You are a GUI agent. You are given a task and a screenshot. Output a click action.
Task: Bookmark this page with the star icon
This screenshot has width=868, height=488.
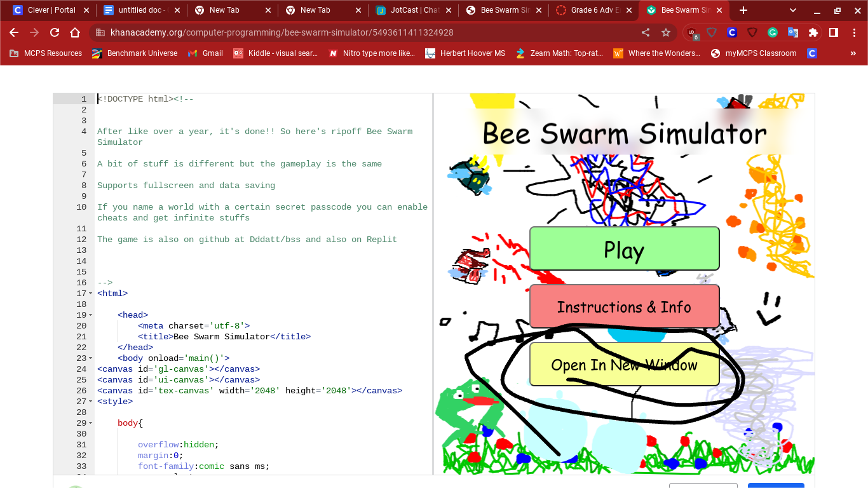coord(666,32)
